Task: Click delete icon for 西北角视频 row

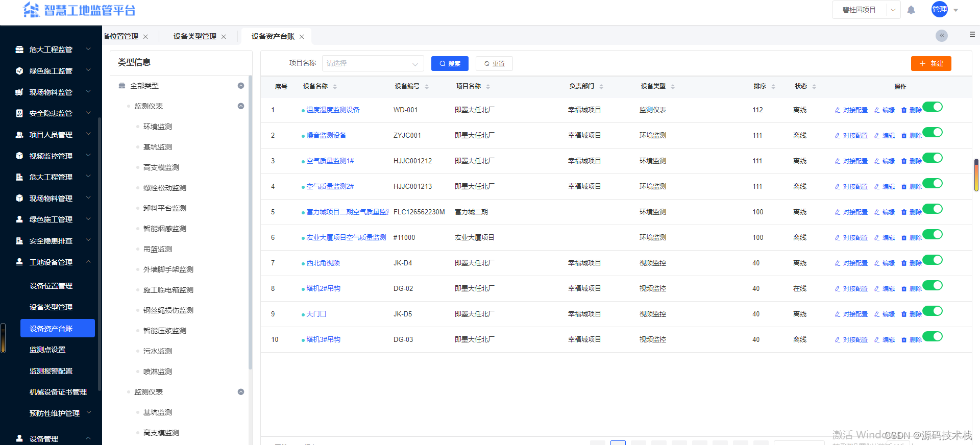Action: 904,263
